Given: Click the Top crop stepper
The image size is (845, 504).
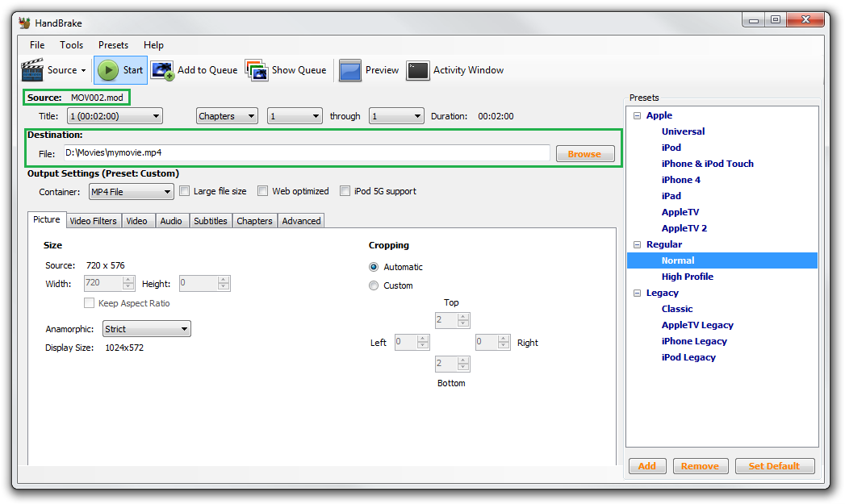Looking at the screenshot, I should pos(452,320).
